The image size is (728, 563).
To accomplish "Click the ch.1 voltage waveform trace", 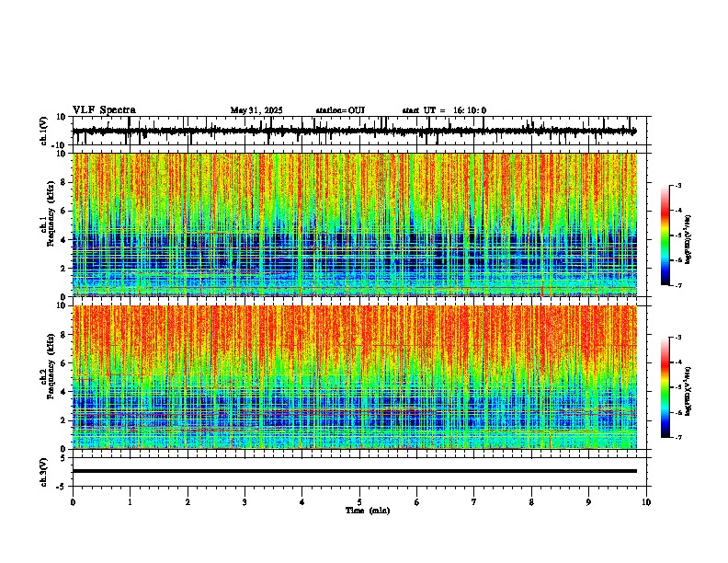I will [x=354, y=131].
